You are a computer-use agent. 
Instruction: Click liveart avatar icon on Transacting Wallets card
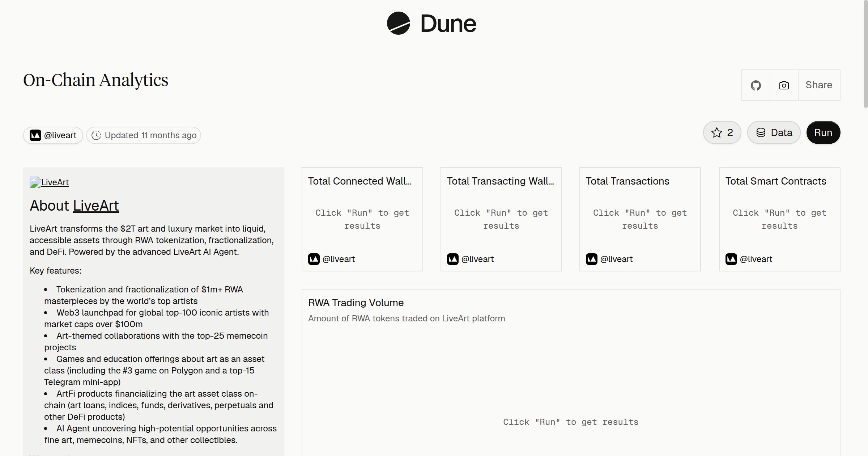(x=453, y=259)
